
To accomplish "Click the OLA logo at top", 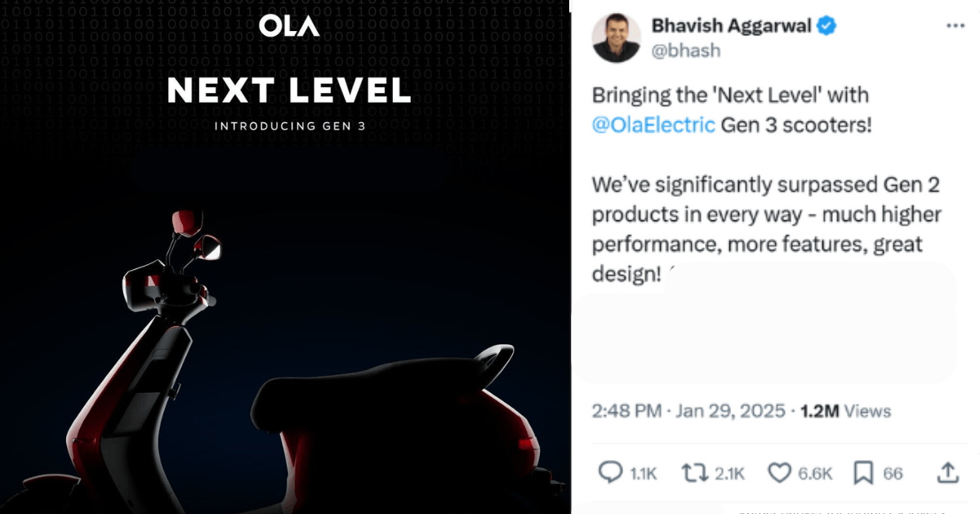I will coord(289,25).
